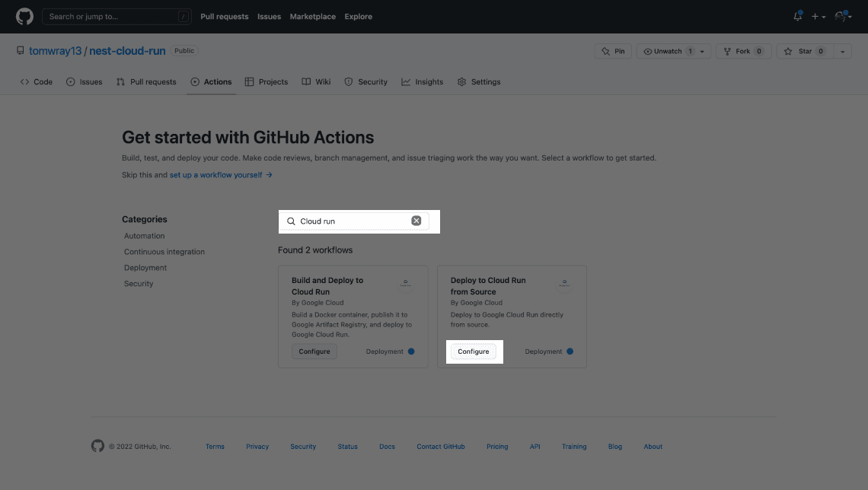Click the magnifier icon in workflow search
This screenshot has height=490, width=868.
coord(291,221)
